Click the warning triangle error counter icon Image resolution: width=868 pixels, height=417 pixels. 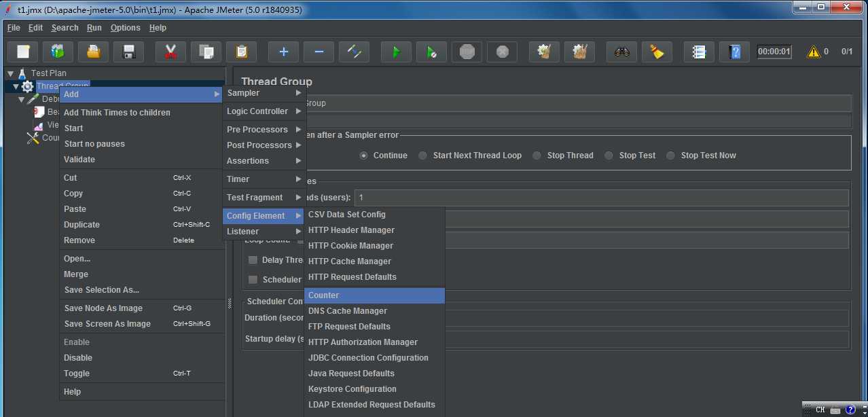[x=813, y=52]
